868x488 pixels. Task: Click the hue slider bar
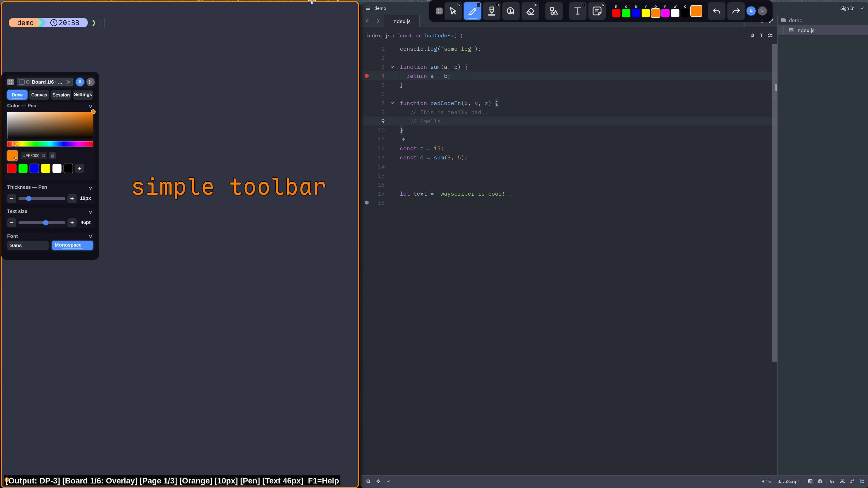pos(50,144)
